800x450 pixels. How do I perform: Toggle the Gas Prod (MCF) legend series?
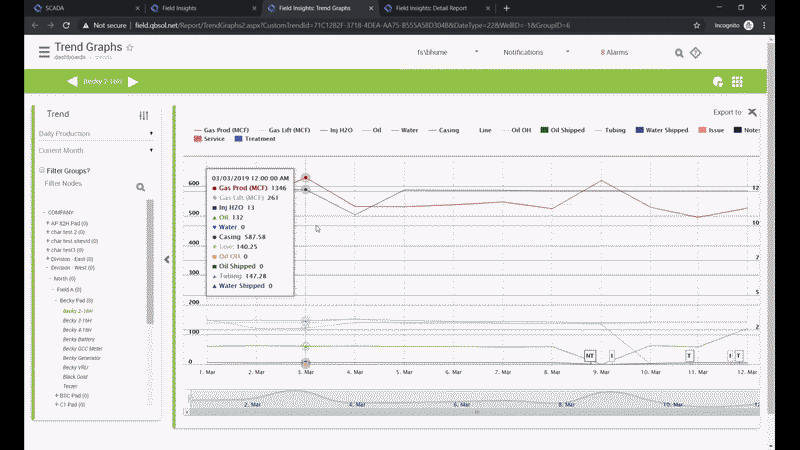[x=221, y=130]
